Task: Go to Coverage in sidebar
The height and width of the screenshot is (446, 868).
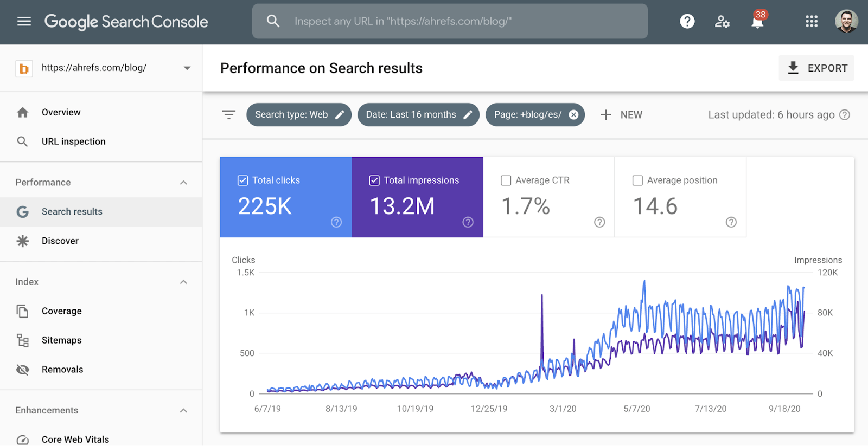Action: pyautogui.click(x=62, y=311)
